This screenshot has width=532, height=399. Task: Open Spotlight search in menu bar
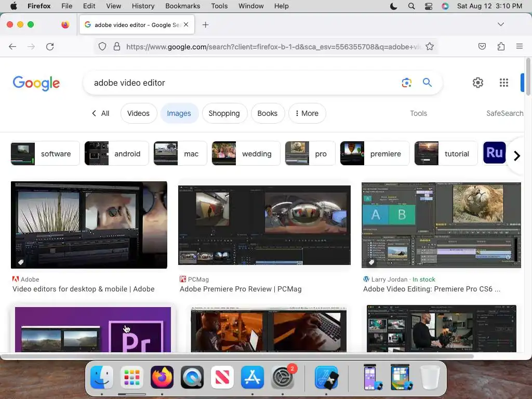tap(411, 6)
